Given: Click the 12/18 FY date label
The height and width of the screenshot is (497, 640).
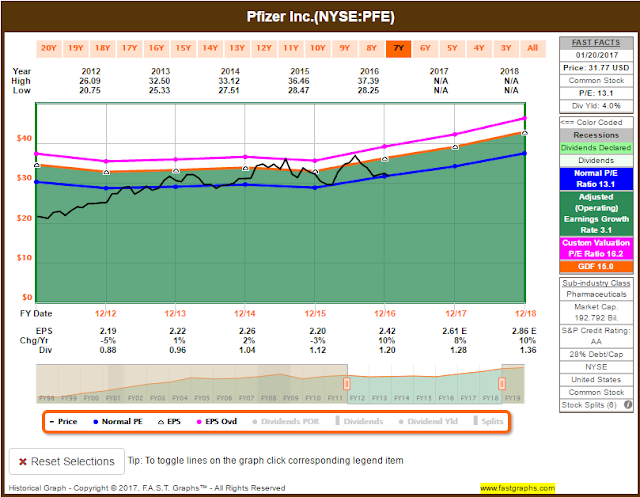Looking at the screenshot, I should click(525, 313).
